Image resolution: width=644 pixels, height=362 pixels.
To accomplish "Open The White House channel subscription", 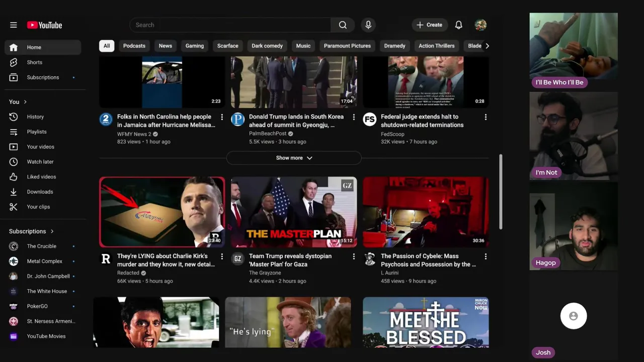I will point(43,291).
